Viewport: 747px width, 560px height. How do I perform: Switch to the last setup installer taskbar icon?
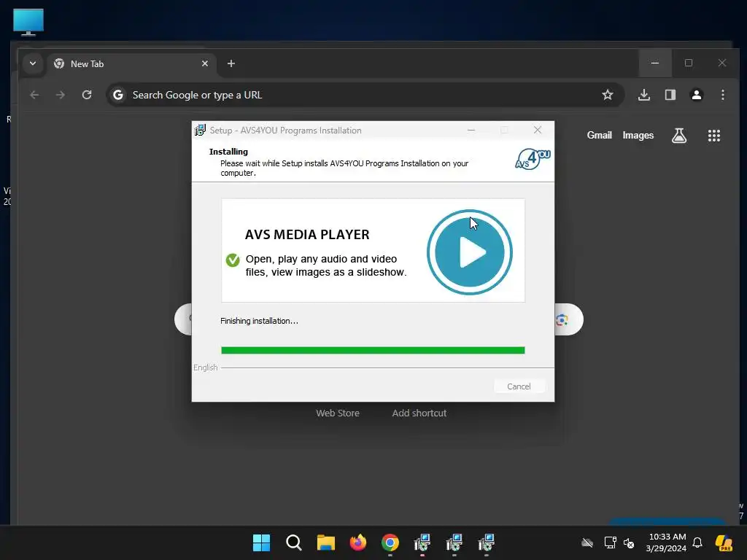[487, 542]
